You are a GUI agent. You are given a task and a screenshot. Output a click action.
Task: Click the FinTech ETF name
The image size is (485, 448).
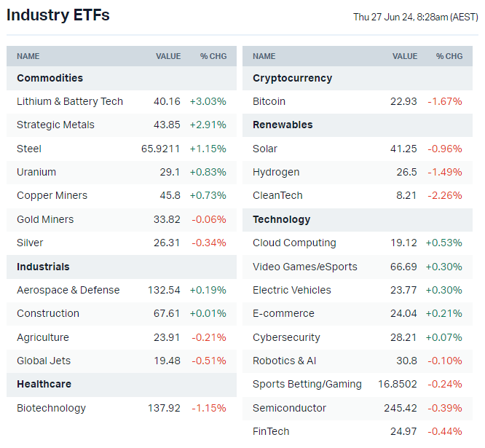click(x=271, y=431)
